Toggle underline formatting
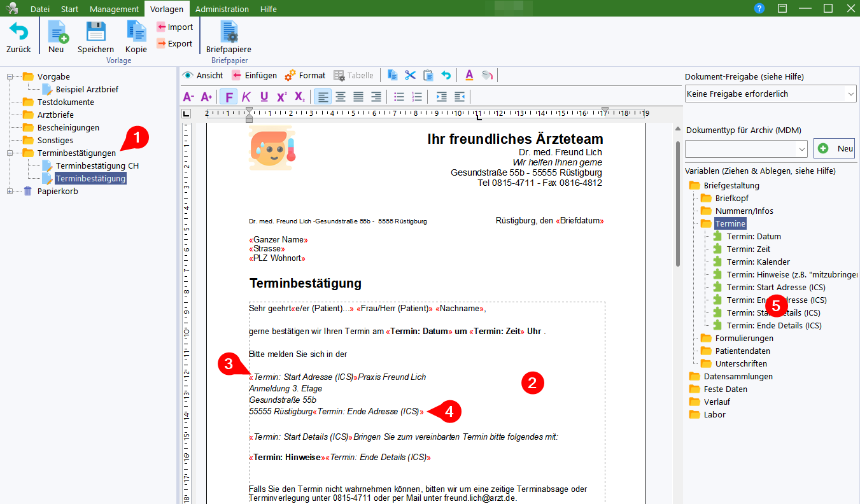Screen dimensions: 860x504 click(x=264, y=97)
